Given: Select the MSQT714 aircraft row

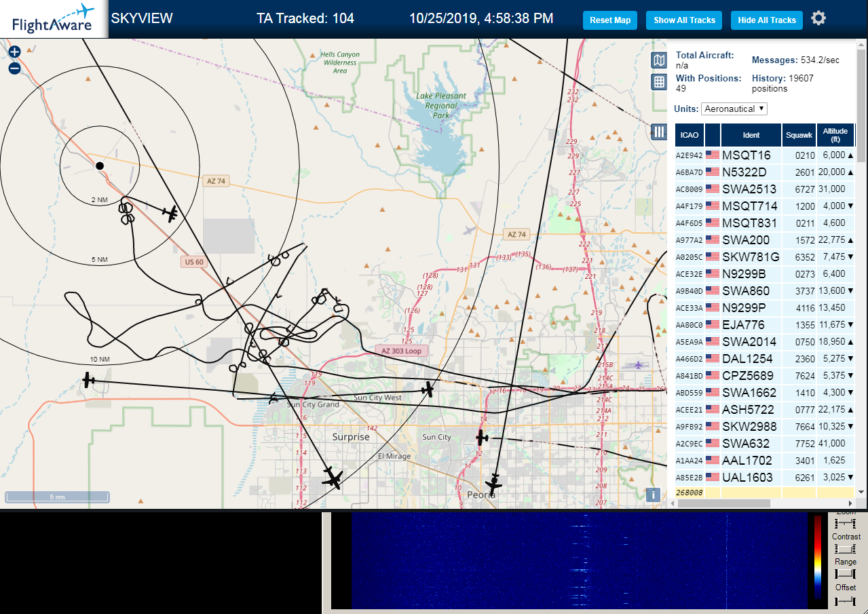Looking at the screenshot, I should (764, 206).
